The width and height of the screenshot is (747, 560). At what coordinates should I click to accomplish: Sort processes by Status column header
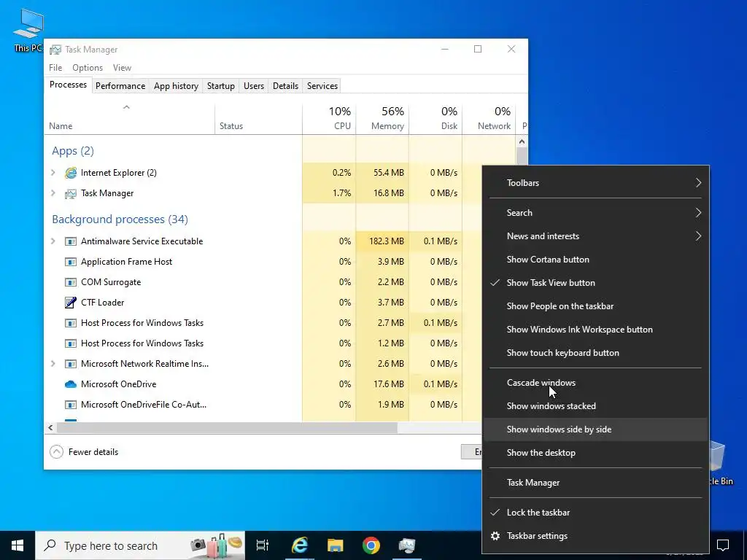(259, 119)
